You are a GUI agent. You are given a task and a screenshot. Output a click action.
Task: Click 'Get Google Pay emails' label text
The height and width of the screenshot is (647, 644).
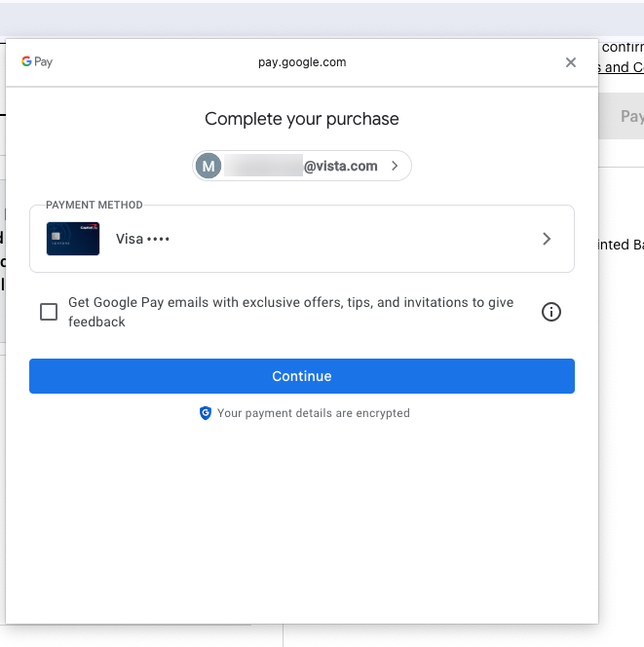coord(291,312)
